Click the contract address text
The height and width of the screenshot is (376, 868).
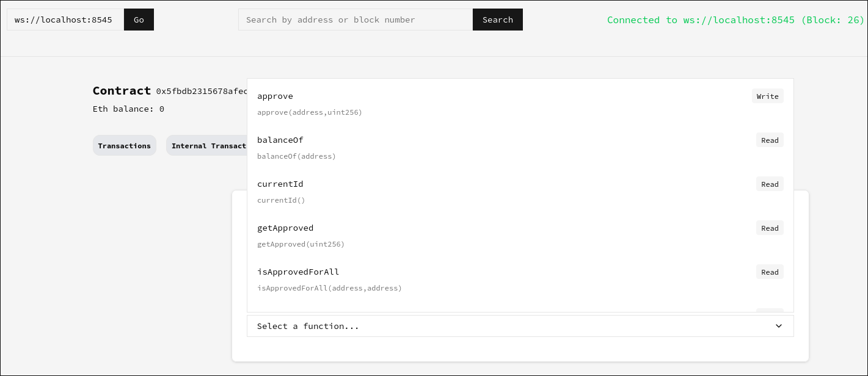tap(202, 91)
